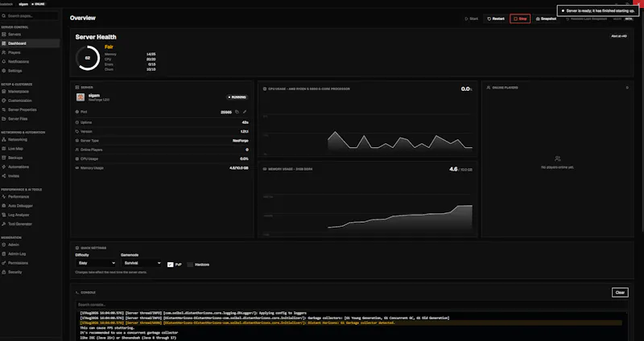Click the Security lock icon

click(x=4, y=272)
